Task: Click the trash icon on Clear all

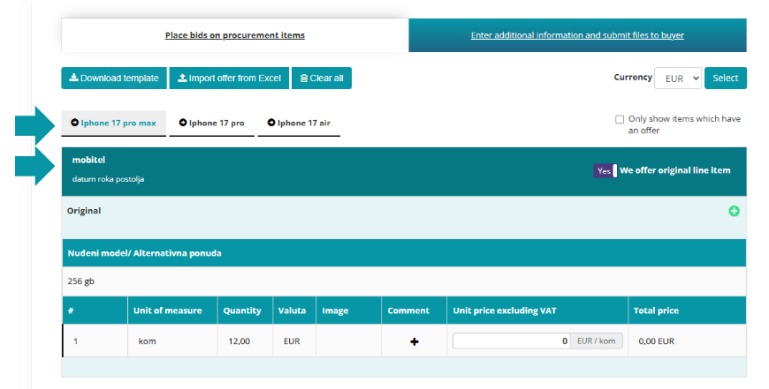Action: [304, 78]
